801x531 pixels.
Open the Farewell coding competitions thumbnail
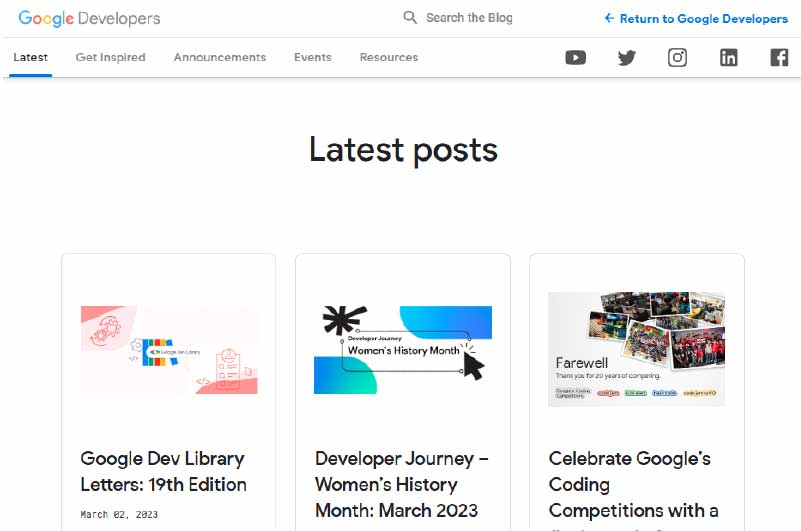click(637, 350)
